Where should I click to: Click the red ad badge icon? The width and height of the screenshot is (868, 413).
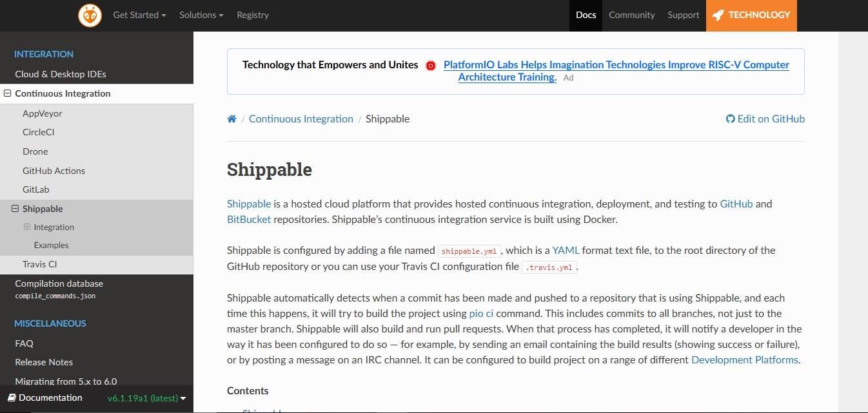[431, 65]
